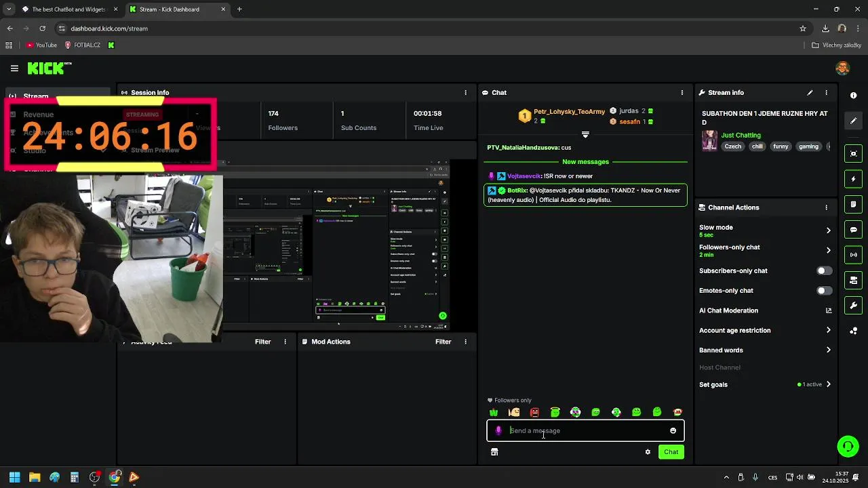Click the Just Chatting category thumbnail
868x488 pixels.
tap(709, 140)
